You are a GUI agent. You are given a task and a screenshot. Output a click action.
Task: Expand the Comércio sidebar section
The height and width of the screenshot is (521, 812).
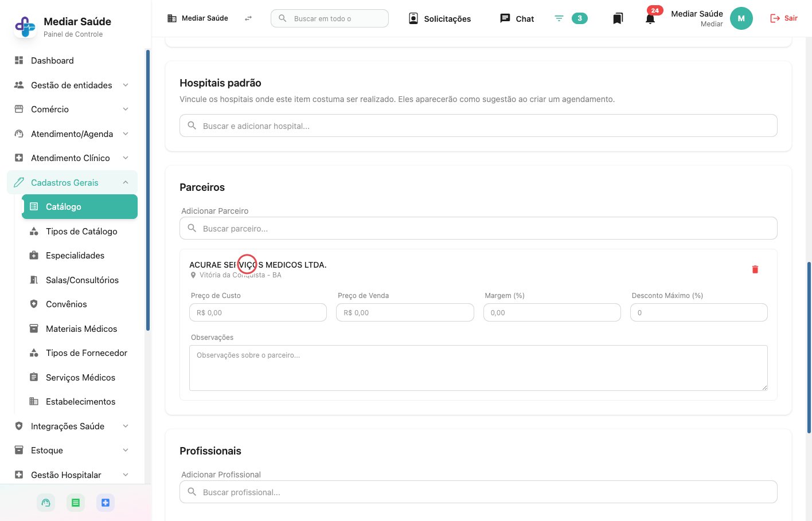coord(72,109)
